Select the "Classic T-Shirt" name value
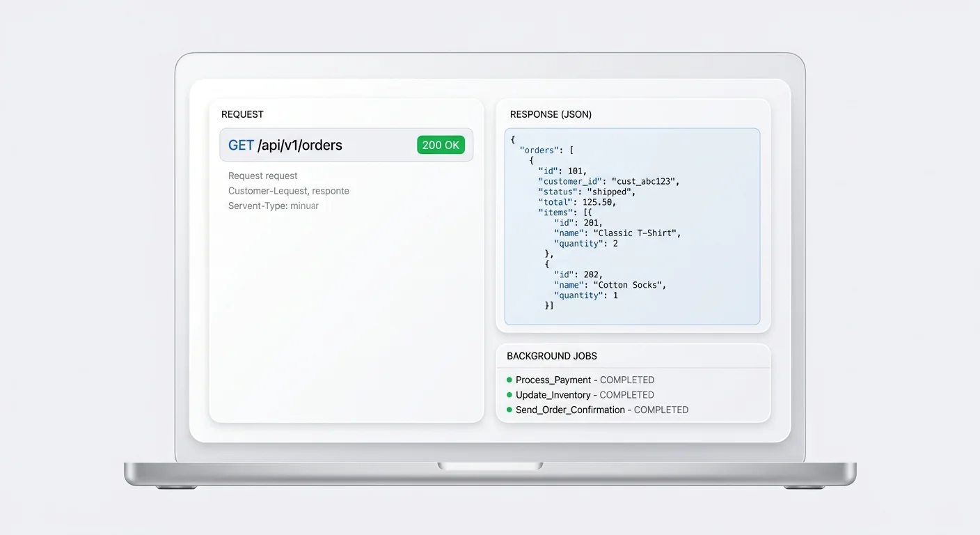The height and width of the screenshot is (535, 980). pos(634,233)
